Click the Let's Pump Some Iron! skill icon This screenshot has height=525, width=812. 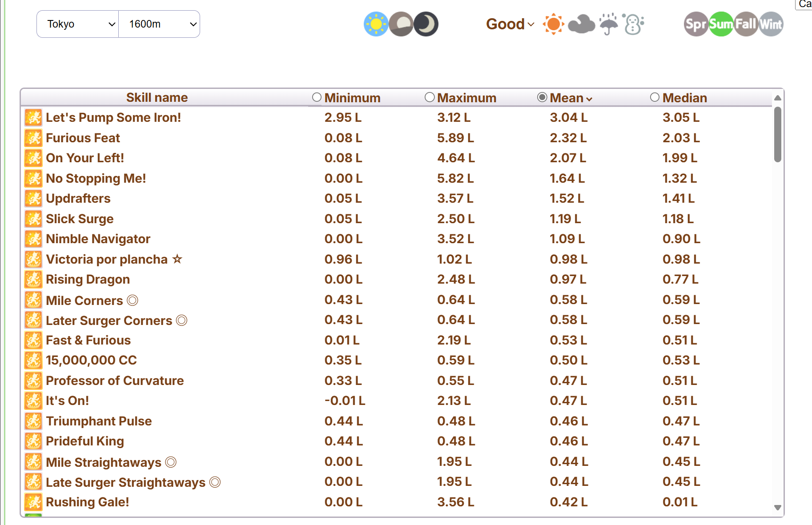tap(33, 118)
